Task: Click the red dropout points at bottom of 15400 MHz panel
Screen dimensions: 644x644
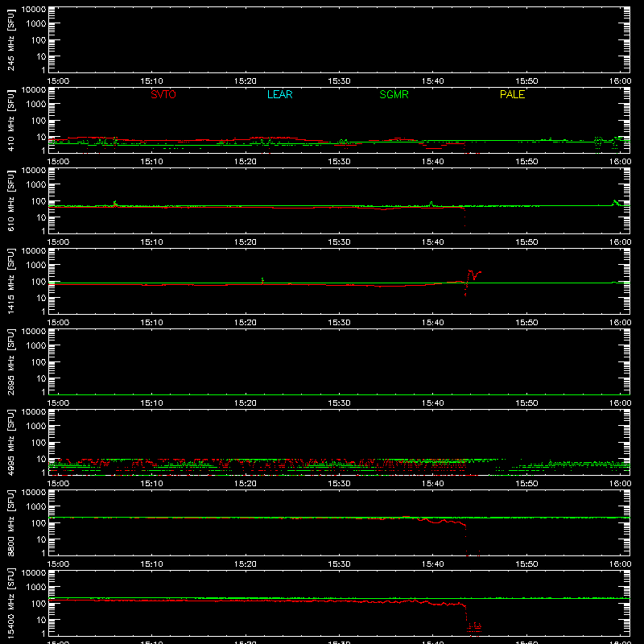Action: [474, 627]
